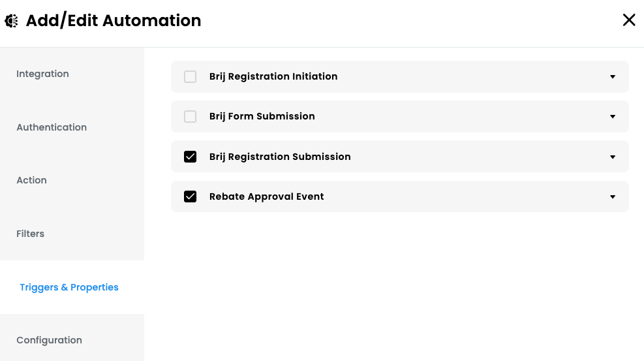
Task: Click the Brij Registration Initiation label text
Action: pos(273,77)
